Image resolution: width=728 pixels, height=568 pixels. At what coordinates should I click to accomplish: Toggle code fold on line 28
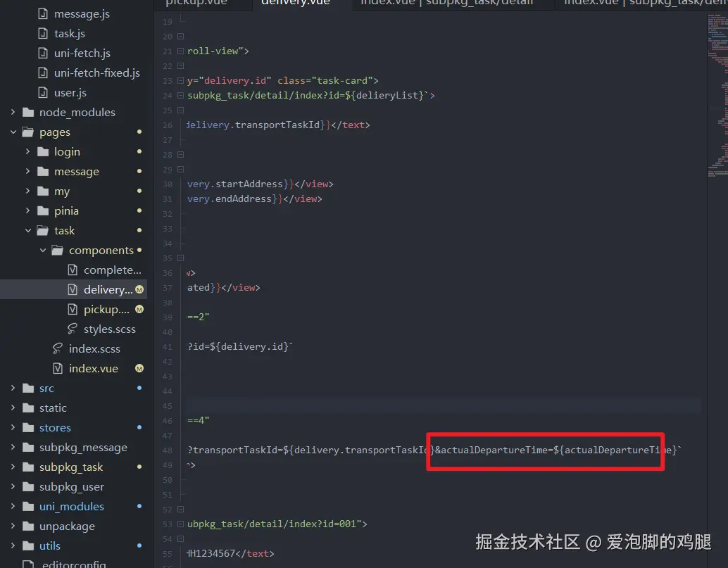(181, 155)
